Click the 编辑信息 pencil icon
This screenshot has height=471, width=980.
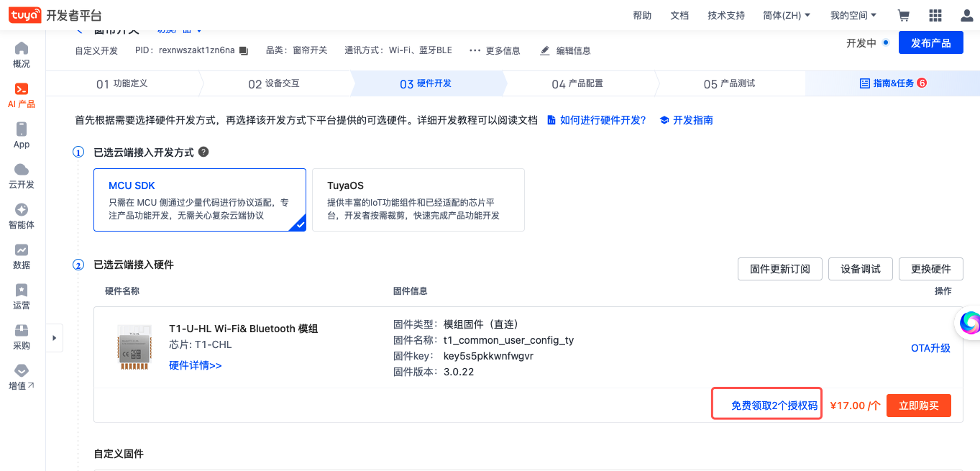[544, 50]
